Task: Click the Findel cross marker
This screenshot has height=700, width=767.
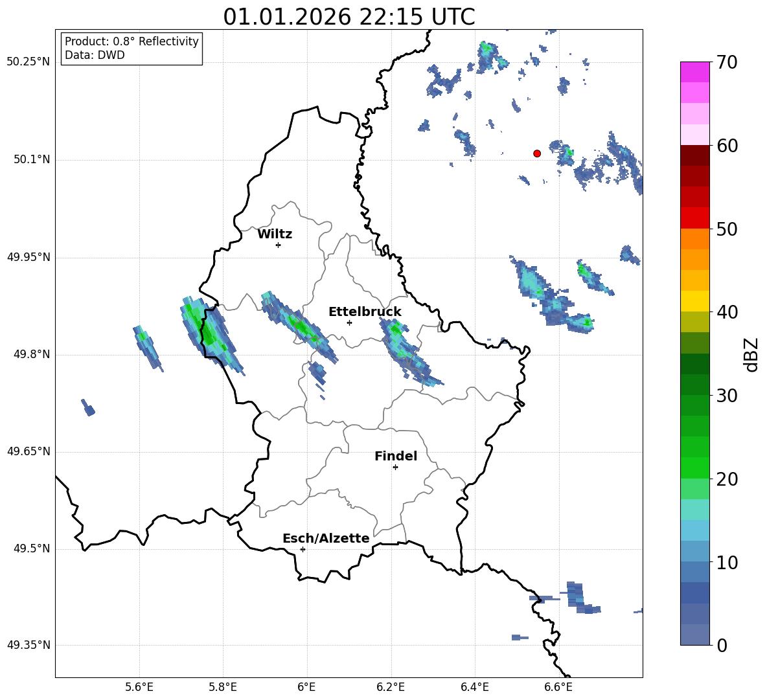Action: point(395,468)
